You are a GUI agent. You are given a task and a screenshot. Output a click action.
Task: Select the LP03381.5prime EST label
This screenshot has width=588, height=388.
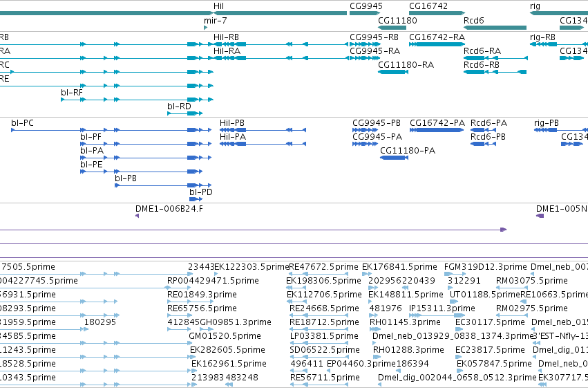tap(324, 336)
